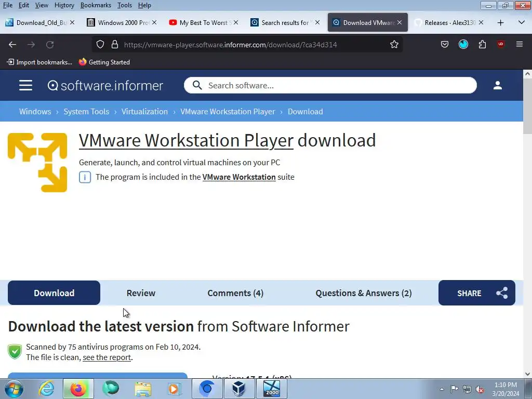The image size is (532, 399).
Task: Open System Tools breadcrumb link
Action: pos(86,111)
